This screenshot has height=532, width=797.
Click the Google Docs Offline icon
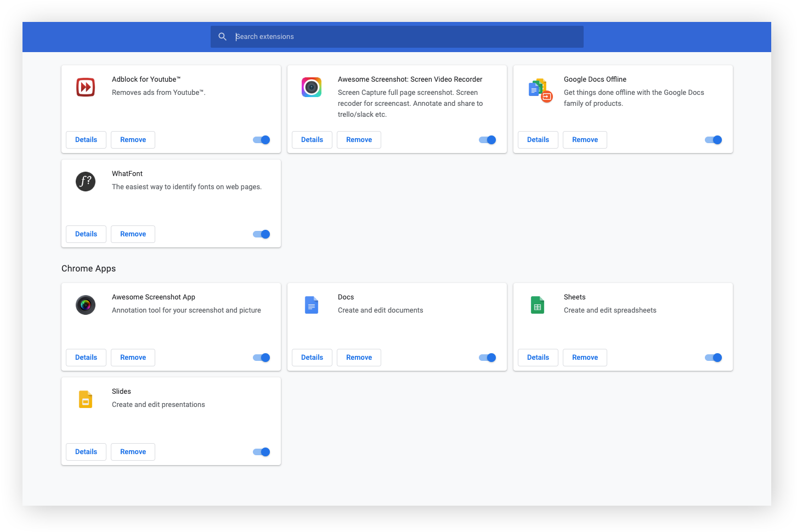coord(538,88)
